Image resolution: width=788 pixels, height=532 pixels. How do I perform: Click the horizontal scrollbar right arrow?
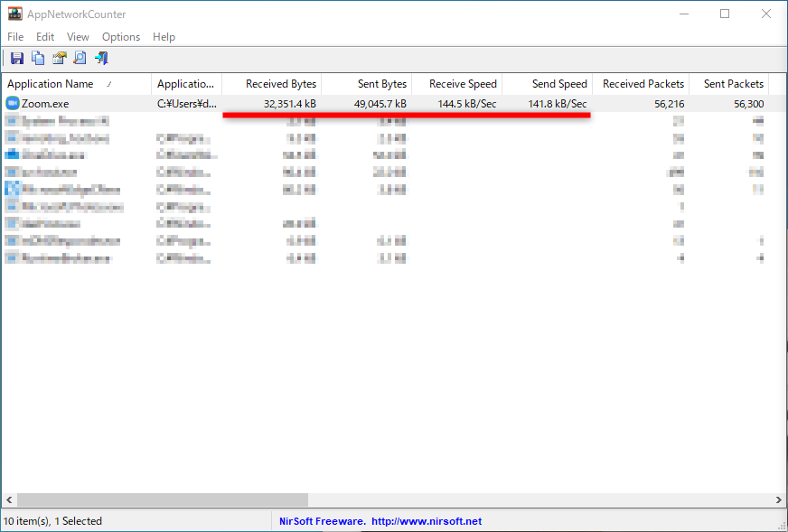778,499
